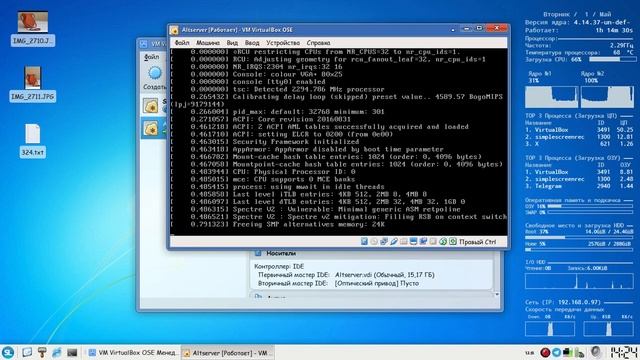Click USB plug indicator in VM status bar
Viewport: 640px width, 360px height.
[x=393, y=242]
